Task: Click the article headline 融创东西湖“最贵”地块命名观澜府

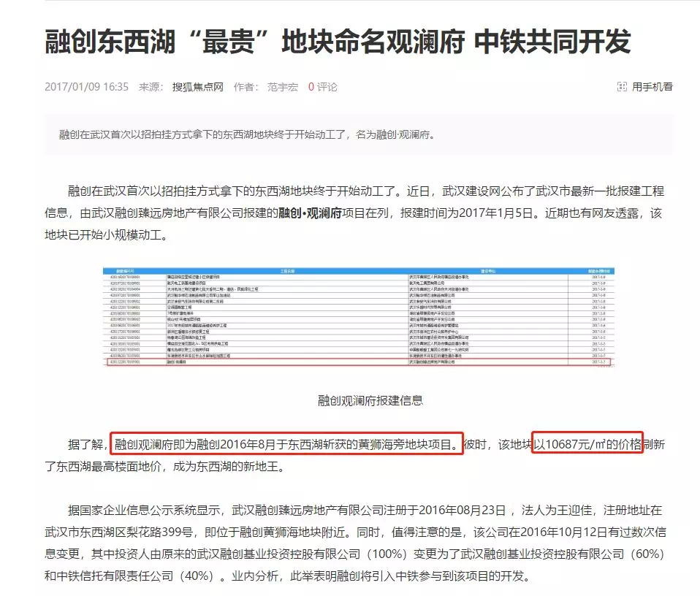Action: (254, 42)
